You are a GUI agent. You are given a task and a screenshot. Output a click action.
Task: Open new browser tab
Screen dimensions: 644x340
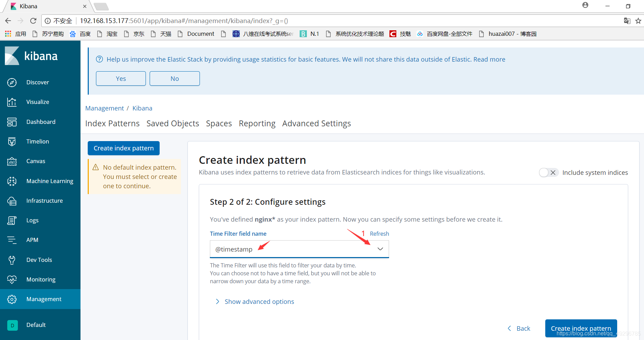click(101, 6)
